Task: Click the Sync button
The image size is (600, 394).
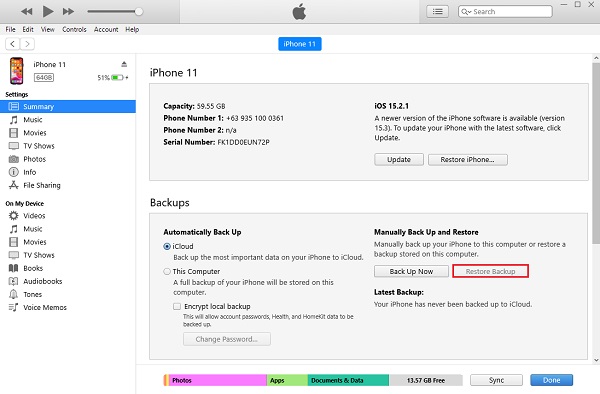Action: (496, 380)
